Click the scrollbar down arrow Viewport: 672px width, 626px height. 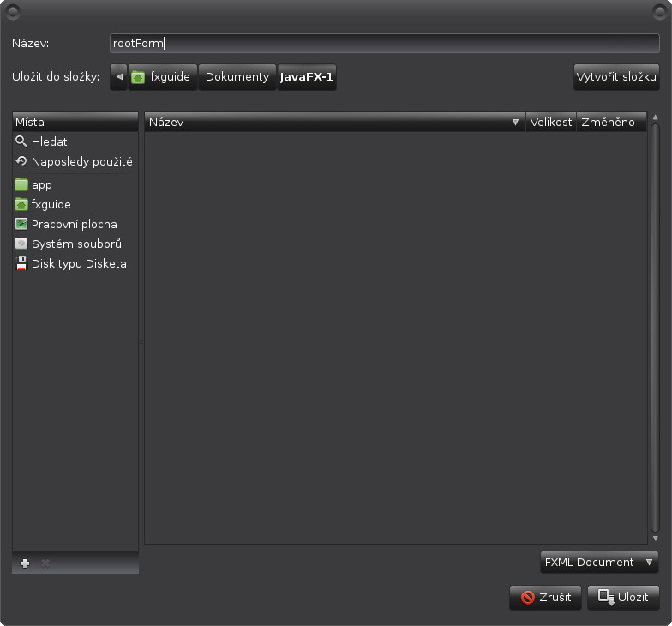655,539
